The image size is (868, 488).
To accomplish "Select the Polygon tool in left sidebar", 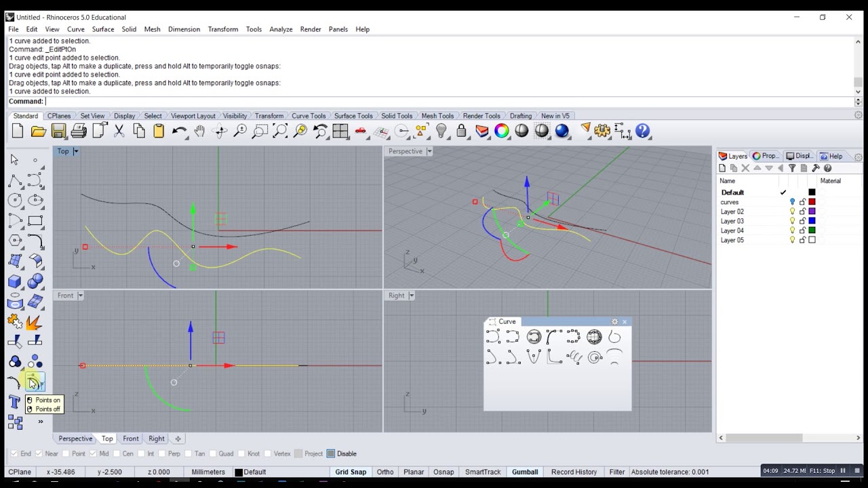I will pos(14,241).
